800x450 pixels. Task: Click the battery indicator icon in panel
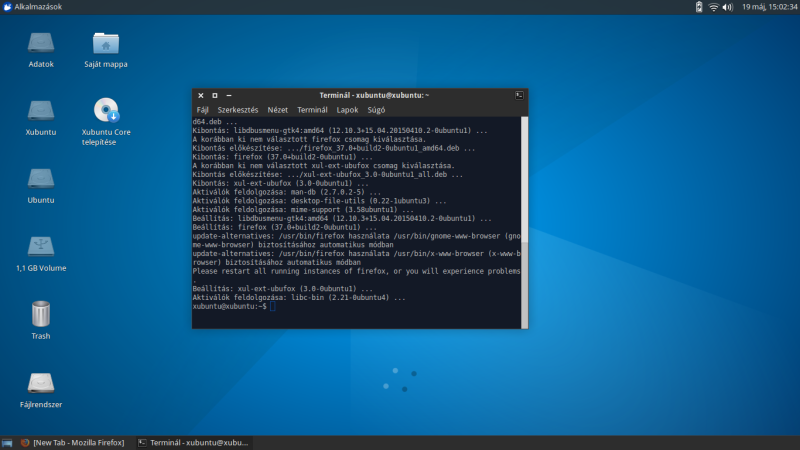point(699,7)
